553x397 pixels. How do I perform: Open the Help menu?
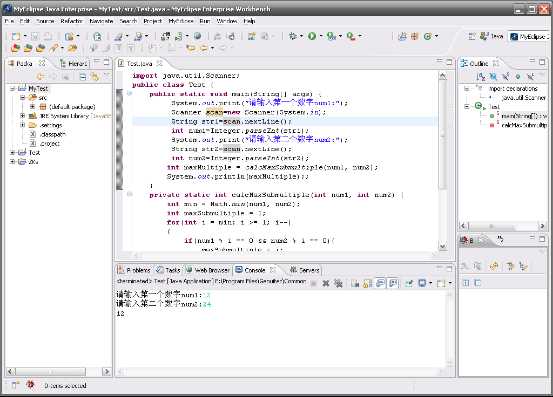click(x=249, y=21)
